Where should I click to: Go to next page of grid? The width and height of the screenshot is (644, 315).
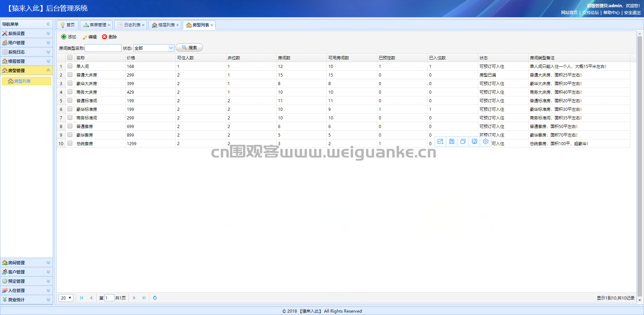click(134, 298)
